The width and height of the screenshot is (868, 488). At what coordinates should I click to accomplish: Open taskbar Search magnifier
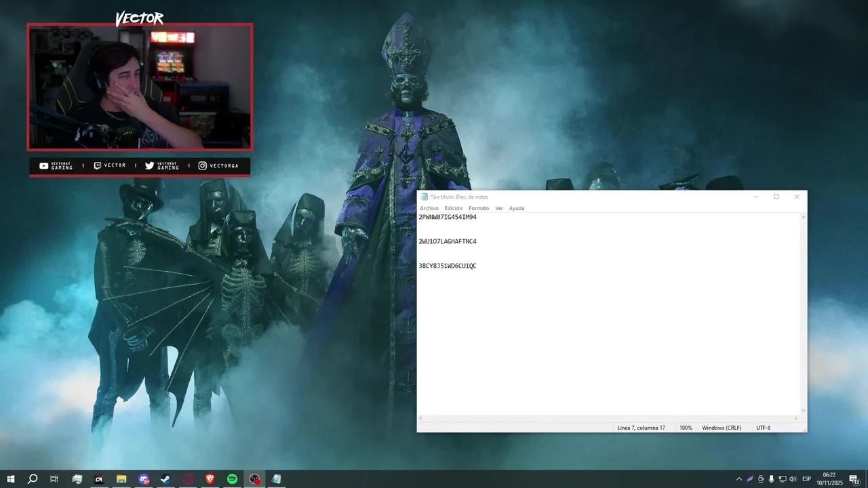point(33,479)
